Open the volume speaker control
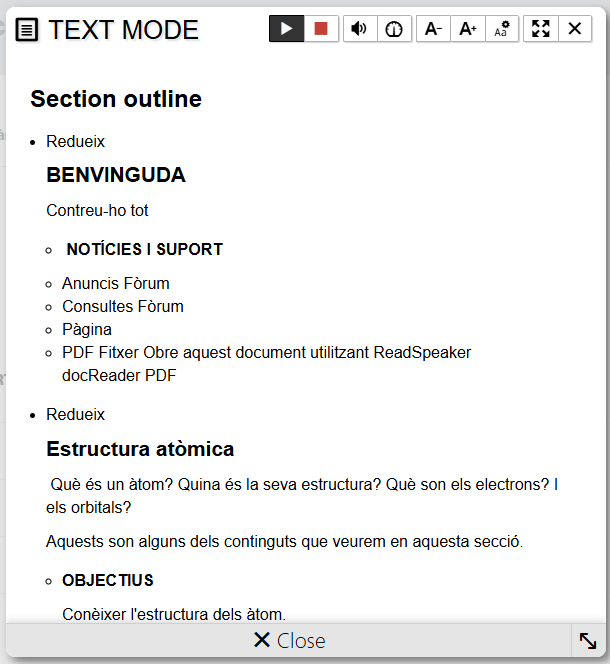 click(360, 29)
